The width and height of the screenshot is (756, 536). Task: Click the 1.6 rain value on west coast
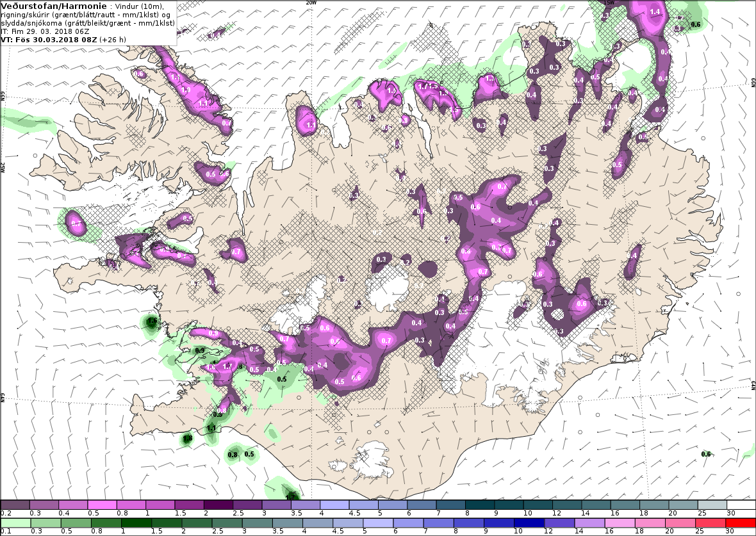[x=153, y=321]
